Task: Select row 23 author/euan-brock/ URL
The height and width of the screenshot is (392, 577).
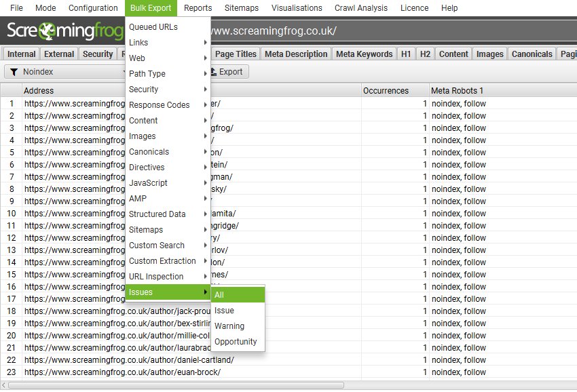Action: [123, 372]
